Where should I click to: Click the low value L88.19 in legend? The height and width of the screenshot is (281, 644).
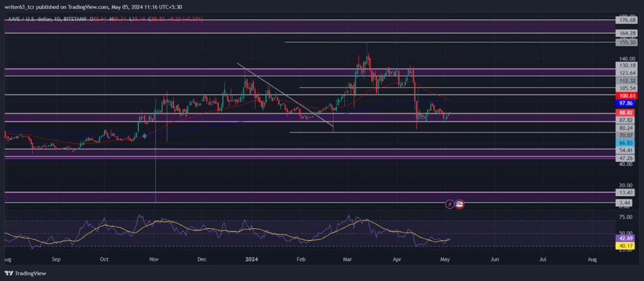138,19
